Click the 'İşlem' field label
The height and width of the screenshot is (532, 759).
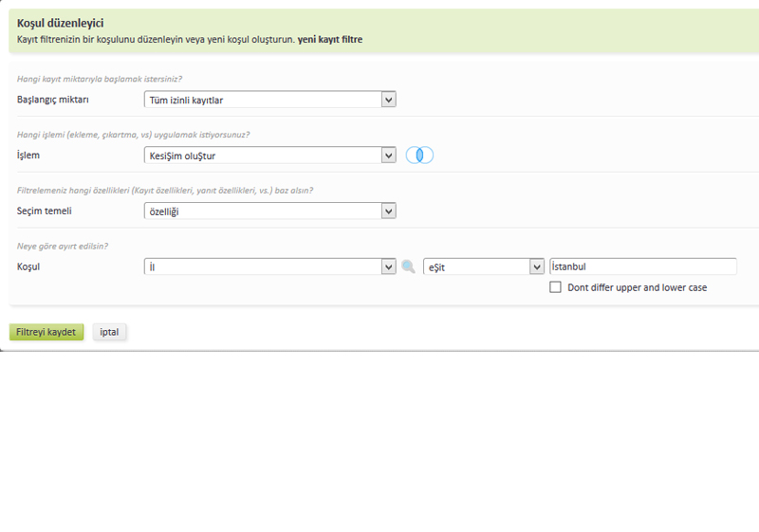(x=28, y=156)
